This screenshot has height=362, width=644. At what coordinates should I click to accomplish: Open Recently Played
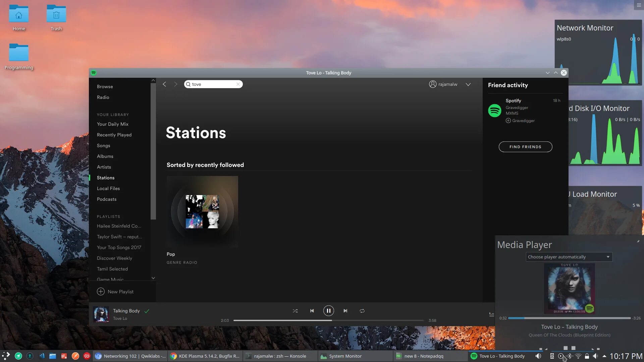(114, 135)
